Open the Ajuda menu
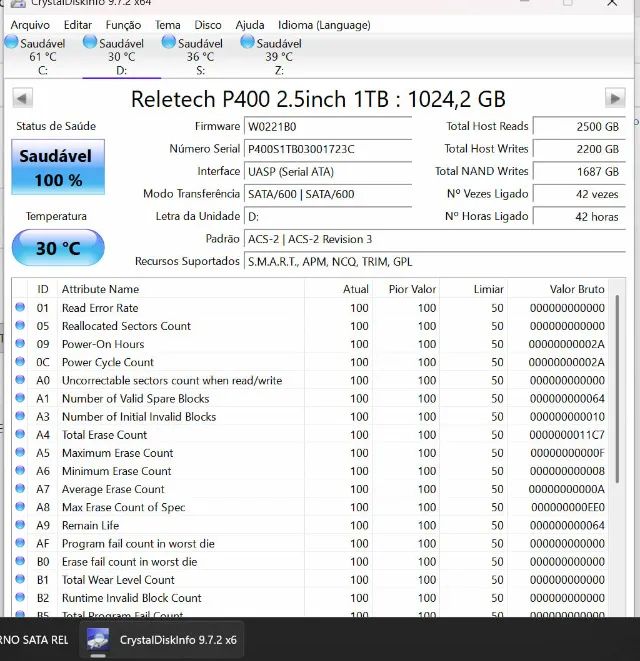640x661 pixels. (x=250, y=25)
